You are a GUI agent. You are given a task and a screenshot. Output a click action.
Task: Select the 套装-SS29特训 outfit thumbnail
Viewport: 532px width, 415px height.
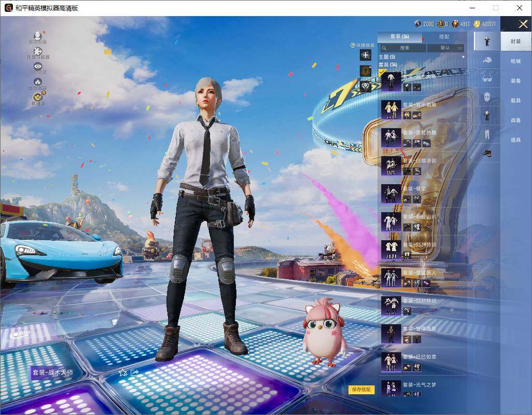coord(391,250)
